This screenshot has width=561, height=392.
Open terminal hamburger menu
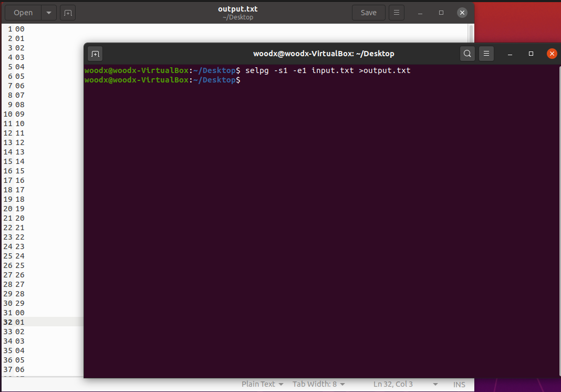(486, 54)
